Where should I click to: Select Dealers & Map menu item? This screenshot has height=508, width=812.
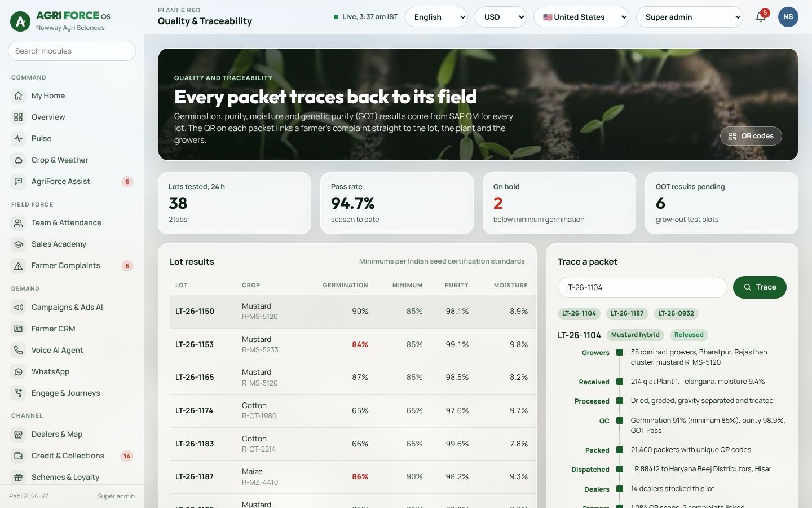tap(72, 435)
